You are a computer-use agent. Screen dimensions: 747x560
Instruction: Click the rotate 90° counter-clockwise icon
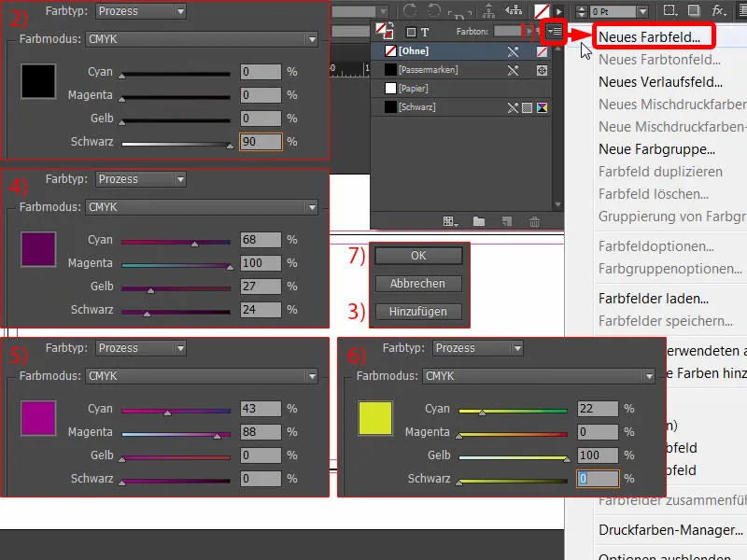(433, 10)
